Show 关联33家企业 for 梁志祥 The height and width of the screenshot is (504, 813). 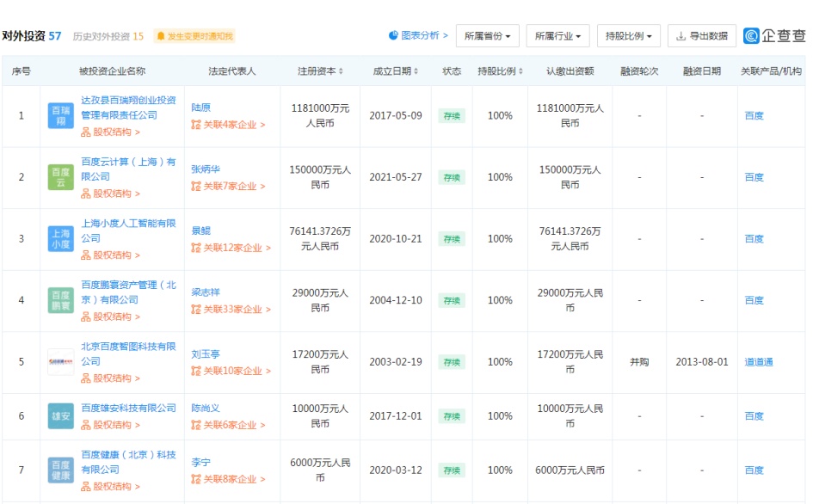tap(231, 309)
